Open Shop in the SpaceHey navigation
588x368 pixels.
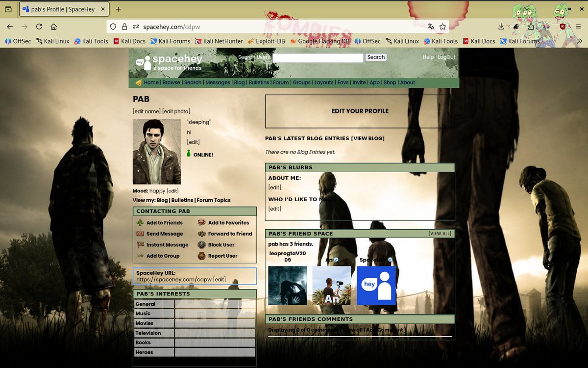coord(390,82)
